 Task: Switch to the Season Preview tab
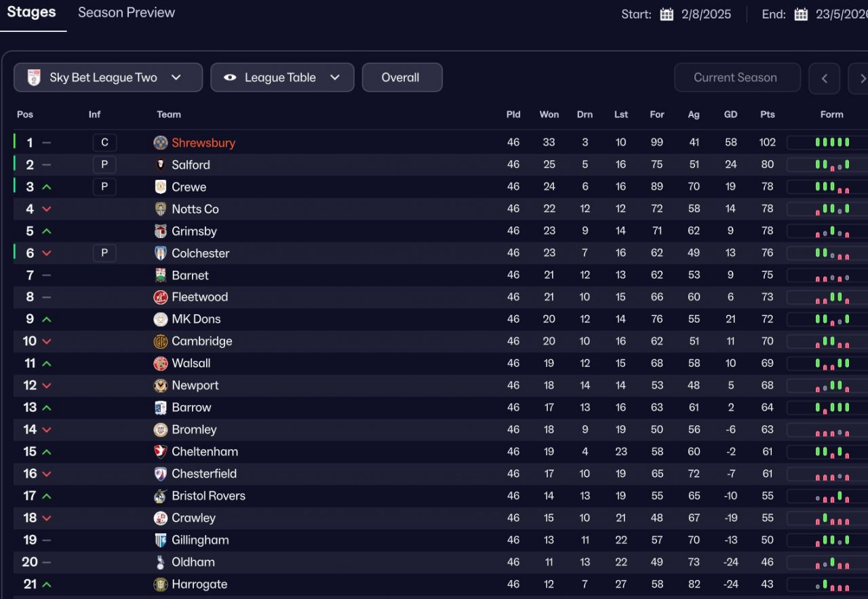126,13
